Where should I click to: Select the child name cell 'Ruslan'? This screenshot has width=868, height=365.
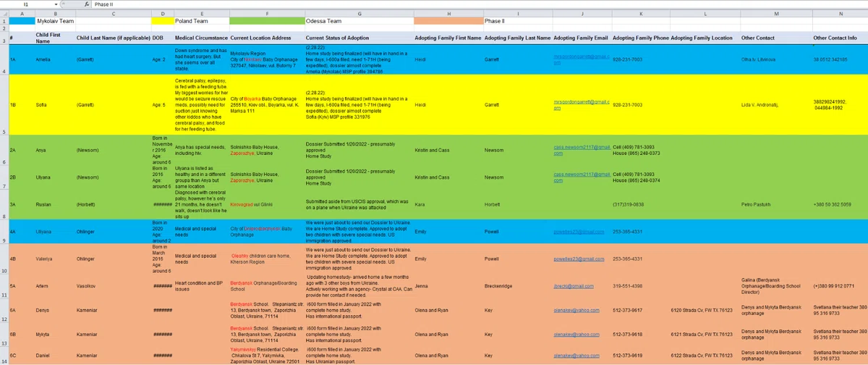tap(54, 204)
